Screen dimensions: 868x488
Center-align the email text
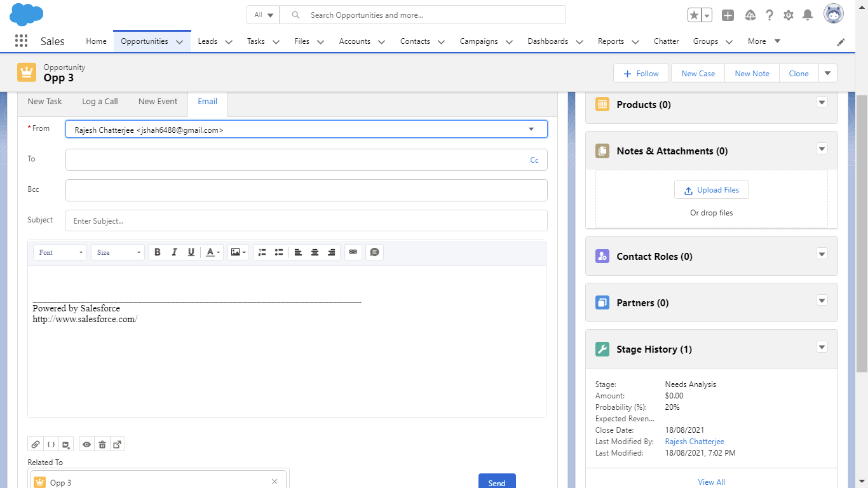point(315,252)
